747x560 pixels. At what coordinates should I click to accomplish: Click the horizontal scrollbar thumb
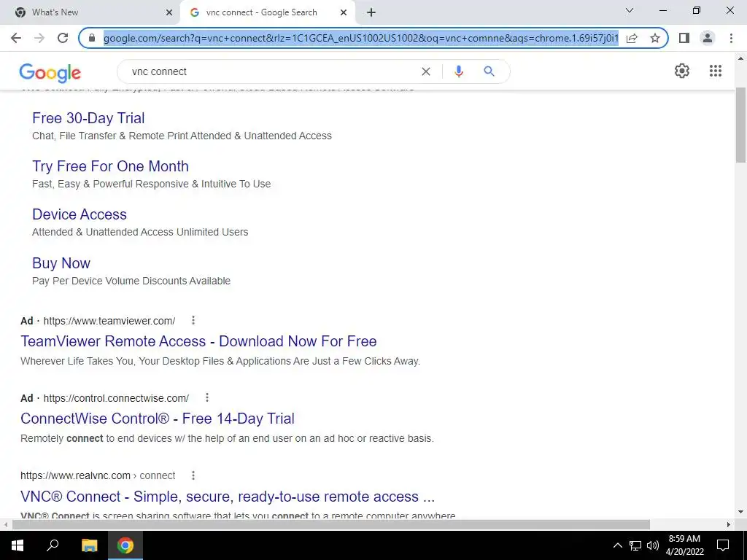331,524
